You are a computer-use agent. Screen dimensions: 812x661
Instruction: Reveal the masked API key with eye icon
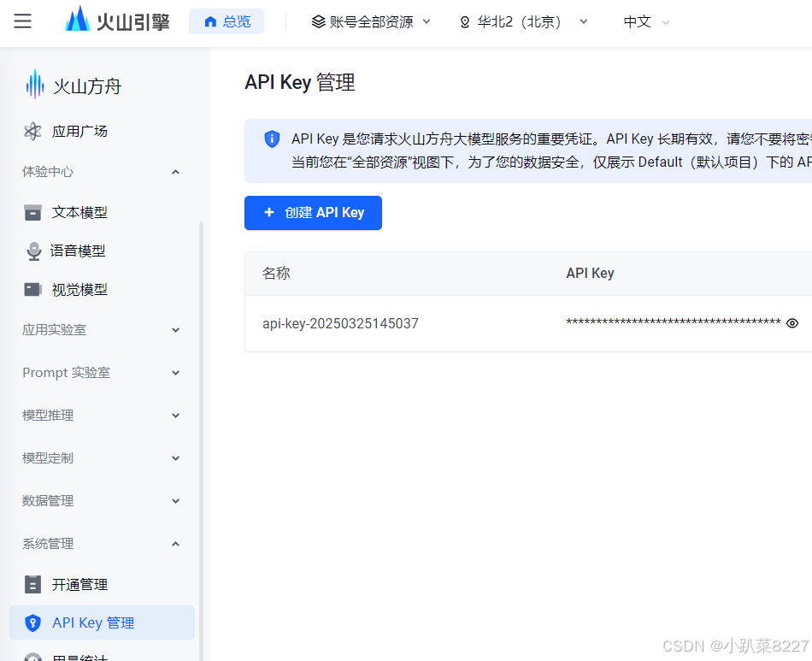tap(791, 323)
